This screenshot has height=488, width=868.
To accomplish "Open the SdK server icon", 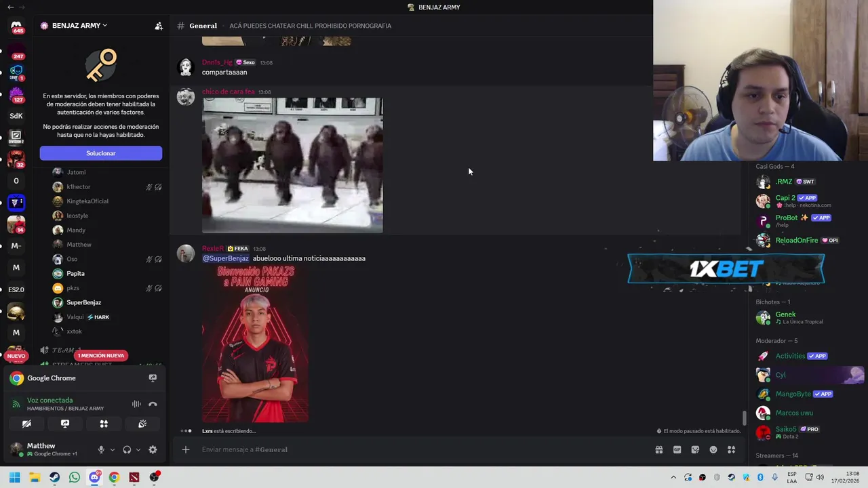I will [x=16, y=116].
